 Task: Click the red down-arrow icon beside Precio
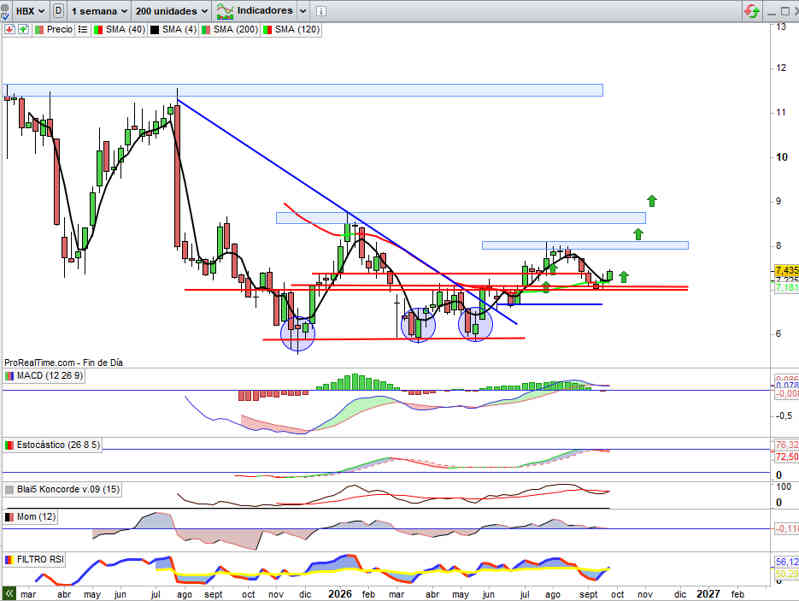tap(10, 30)
